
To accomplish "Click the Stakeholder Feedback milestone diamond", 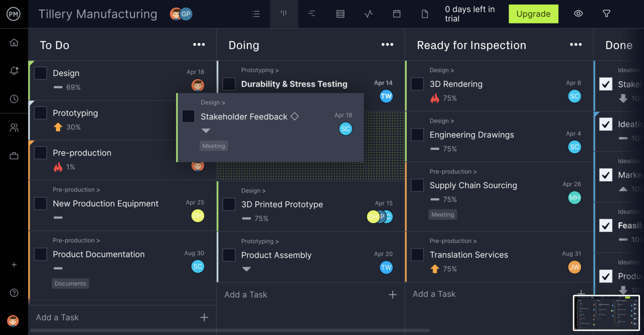I will [295, 116].
